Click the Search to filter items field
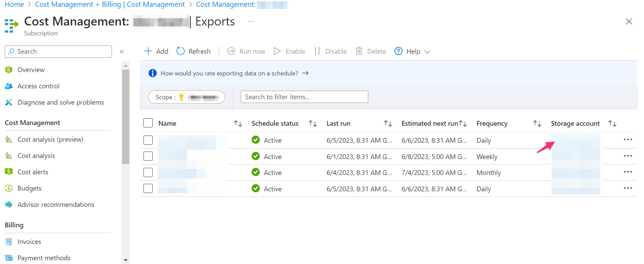 point(304,97)
